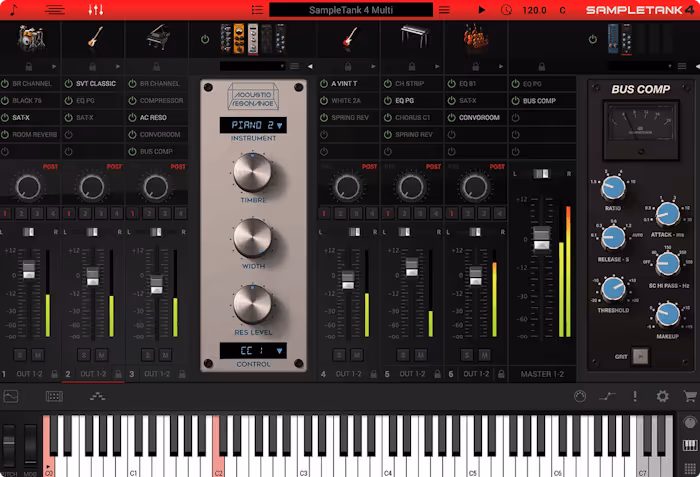Select the grand piano instrument thumbnail
This screenshot has height=477, width=700.
pyautogui.click(x=158, y=38)
